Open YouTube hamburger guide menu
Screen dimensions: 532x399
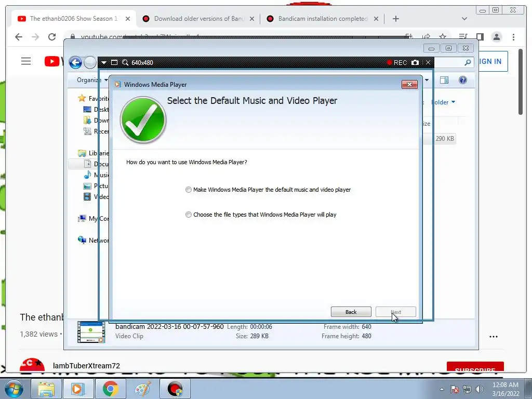26,61
